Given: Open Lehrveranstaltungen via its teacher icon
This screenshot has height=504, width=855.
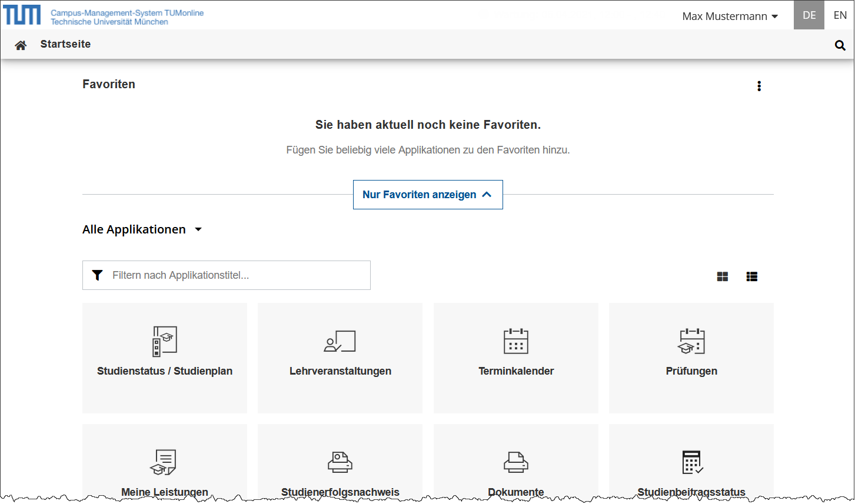Looking at the screenshot, I should pyautogui.click(x=340, y=341).
